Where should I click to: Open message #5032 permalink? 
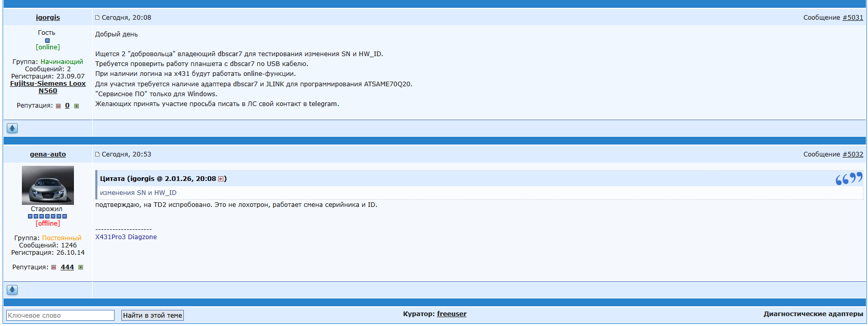pyautogui.click(x=853, y=154)
